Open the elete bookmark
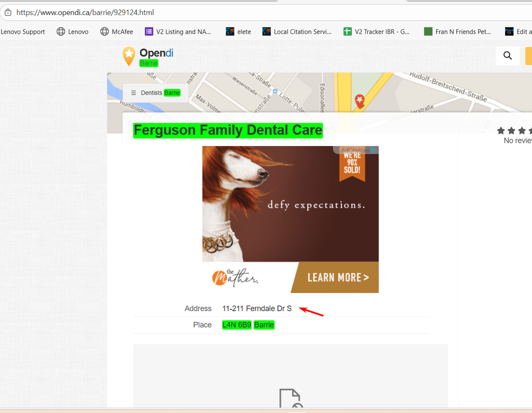The width and height of the screenshot is (532, 413). pos(238,32)
